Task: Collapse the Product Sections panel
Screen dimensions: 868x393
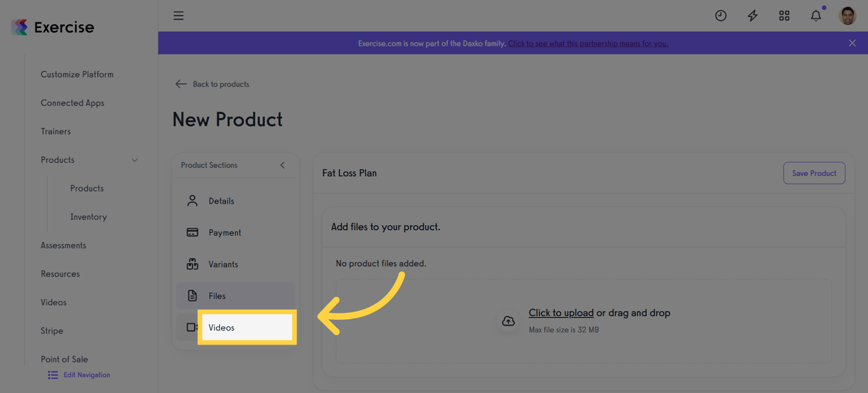Action: click(282, 165)
